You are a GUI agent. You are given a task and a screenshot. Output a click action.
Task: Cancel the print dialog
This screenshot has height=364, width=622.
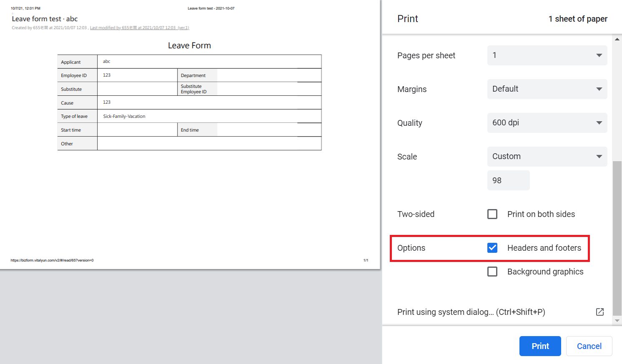click(x=589, y=346)
